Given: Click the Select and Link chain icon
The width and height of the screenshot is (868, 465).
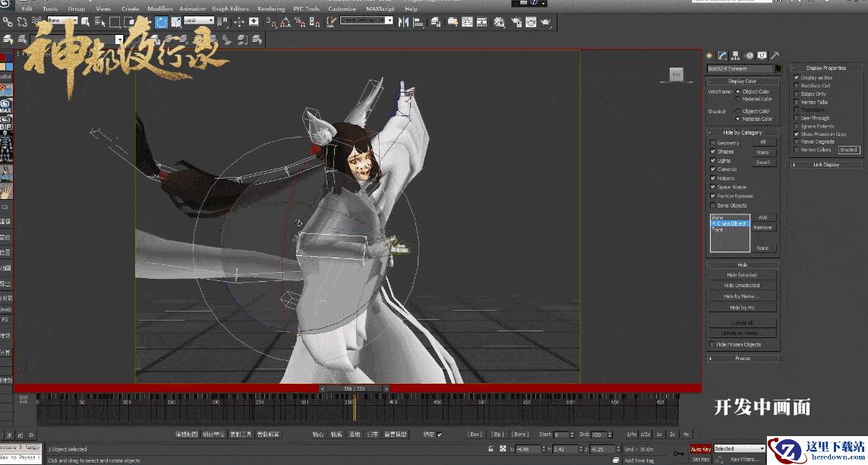Looking at the screenshot, I should 6,22.
